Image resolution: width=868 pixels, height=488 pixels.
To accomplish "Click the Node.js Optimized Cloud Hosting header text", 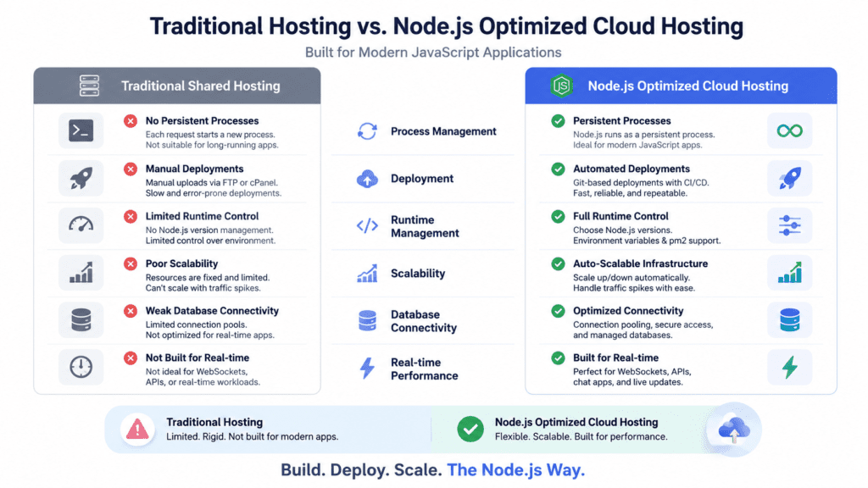I will pyautogui.click(x=688, y=86).
